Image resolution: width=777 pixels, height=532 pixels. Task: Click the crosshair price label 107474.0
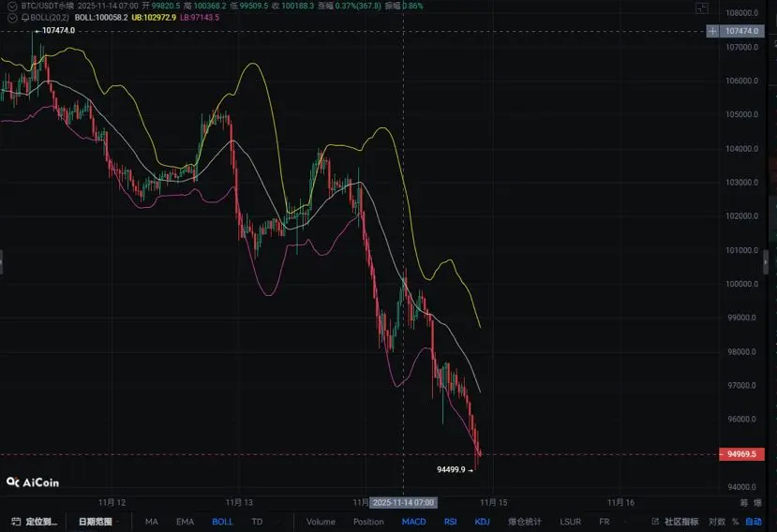pyautogui.click(x=741, y=31)
